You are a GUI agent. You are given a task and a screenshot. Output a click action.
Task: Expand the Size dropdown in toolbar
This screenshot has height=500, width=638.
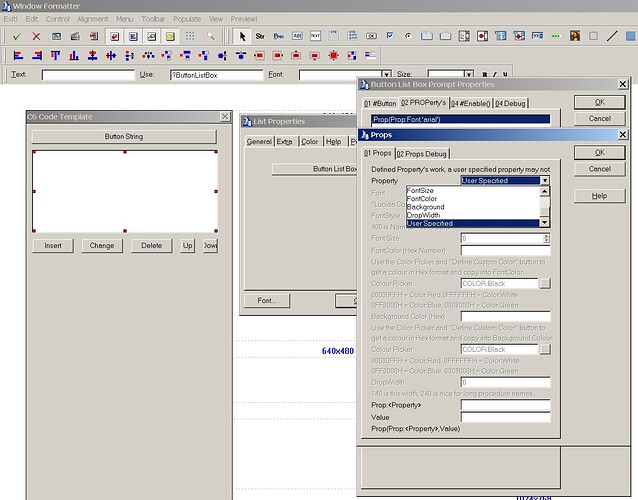[469, 74]
